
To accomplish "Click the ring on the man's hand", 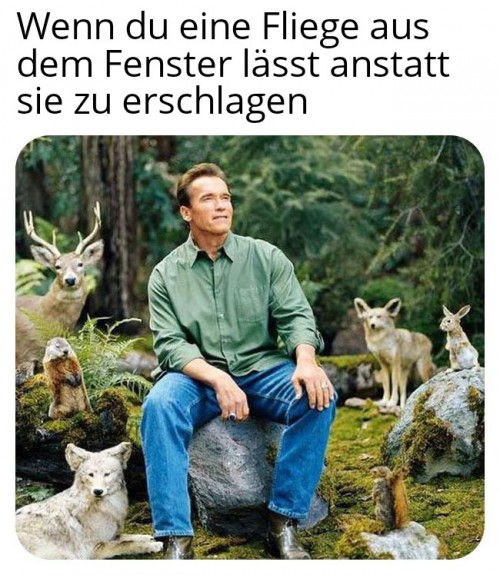I will coord(233,416).
